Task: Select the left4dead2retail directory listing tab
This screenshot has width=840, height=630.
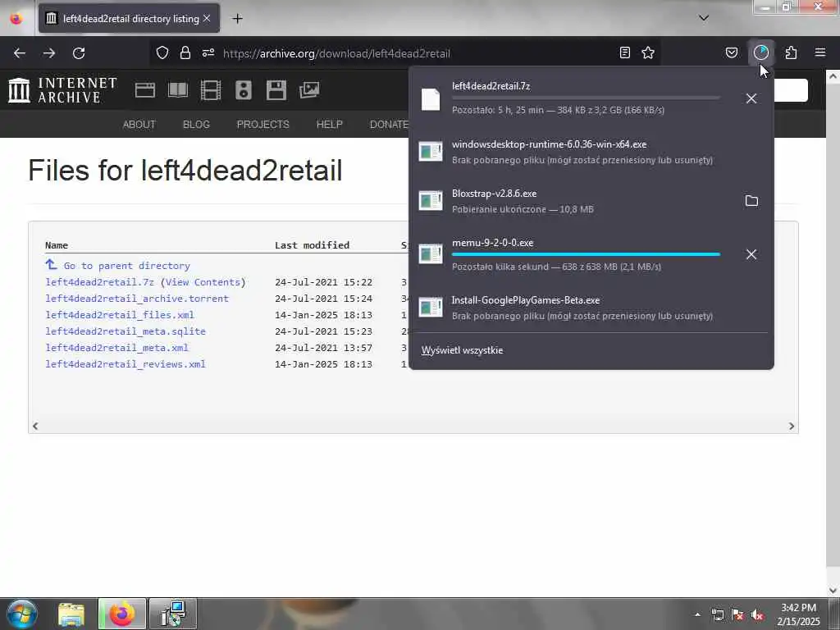Action: (x=129, y=19)
